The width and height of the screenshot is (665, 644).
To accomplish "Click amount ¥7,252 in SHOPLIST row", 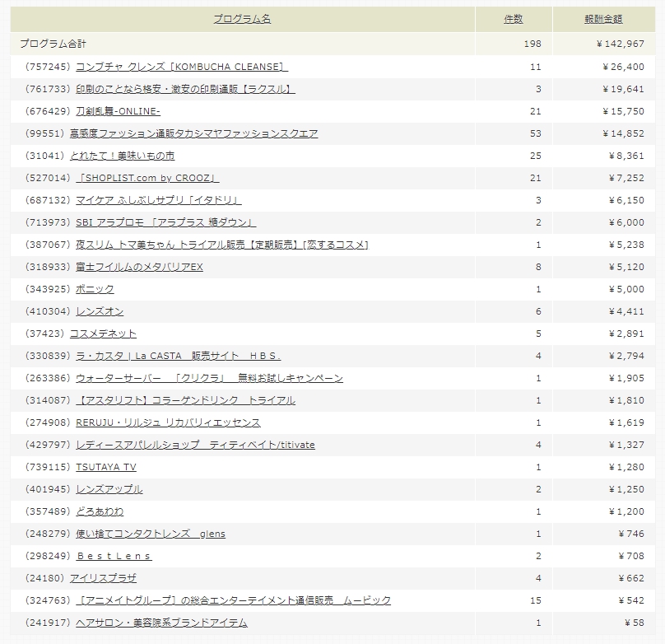I will coord(626,178).
